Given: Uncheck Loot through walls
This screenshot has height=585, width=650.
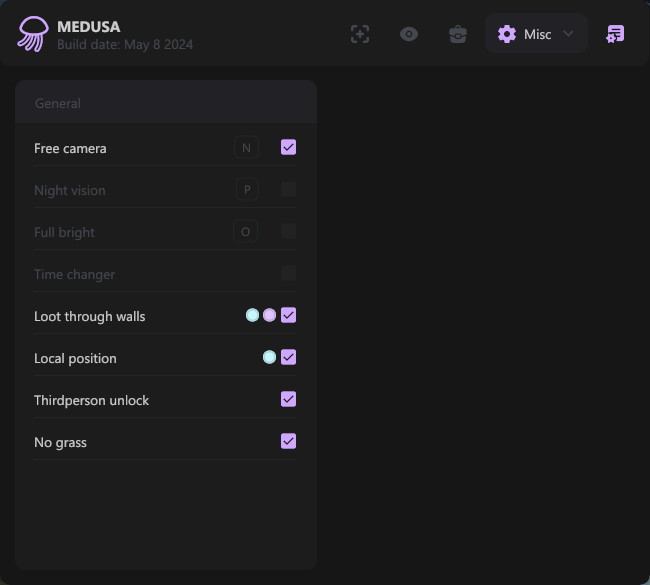Looking at the screenshot, I should [288, 316].
